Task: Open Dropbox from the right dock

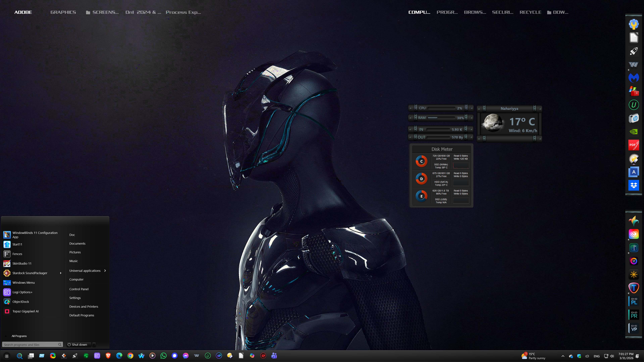Action: (x=633, y=185)
